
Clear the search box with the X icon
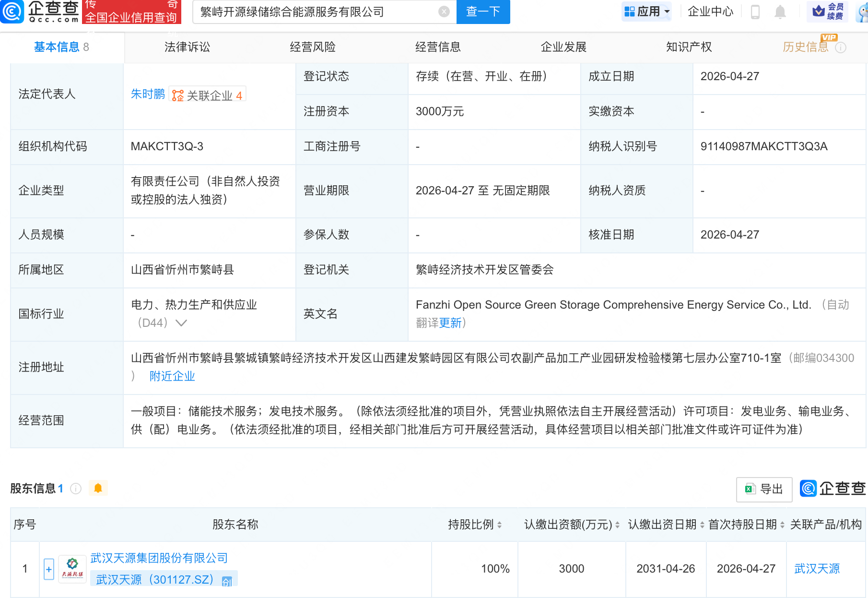tap(444, 12)
